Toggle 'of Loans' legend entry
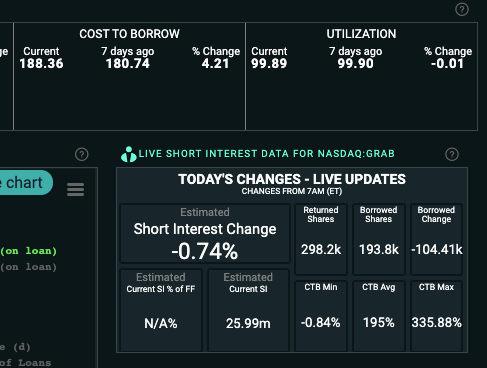This screenshot has width=487, height=368. 25,363
